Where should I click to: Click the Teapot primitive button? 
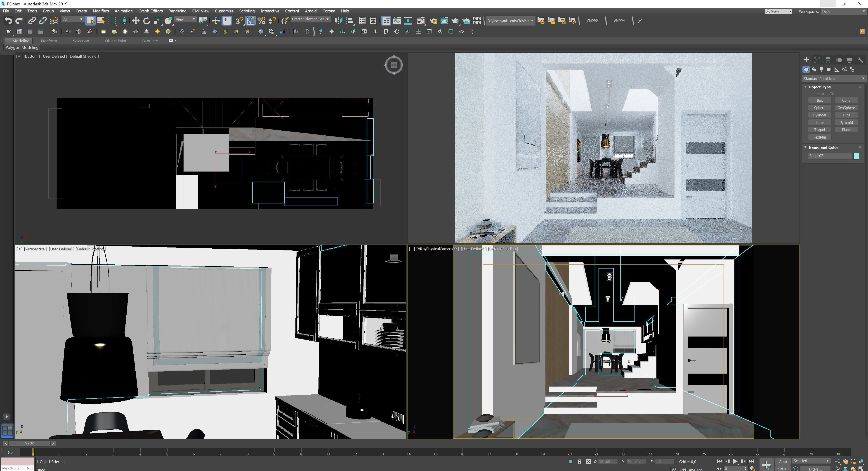coord(819,130)
